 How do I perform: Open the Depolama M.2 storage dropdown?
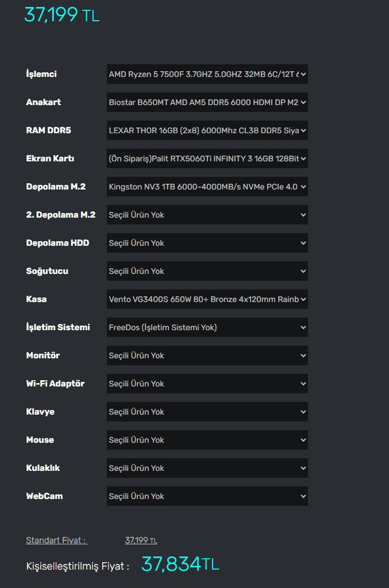(x=207, y=187)
